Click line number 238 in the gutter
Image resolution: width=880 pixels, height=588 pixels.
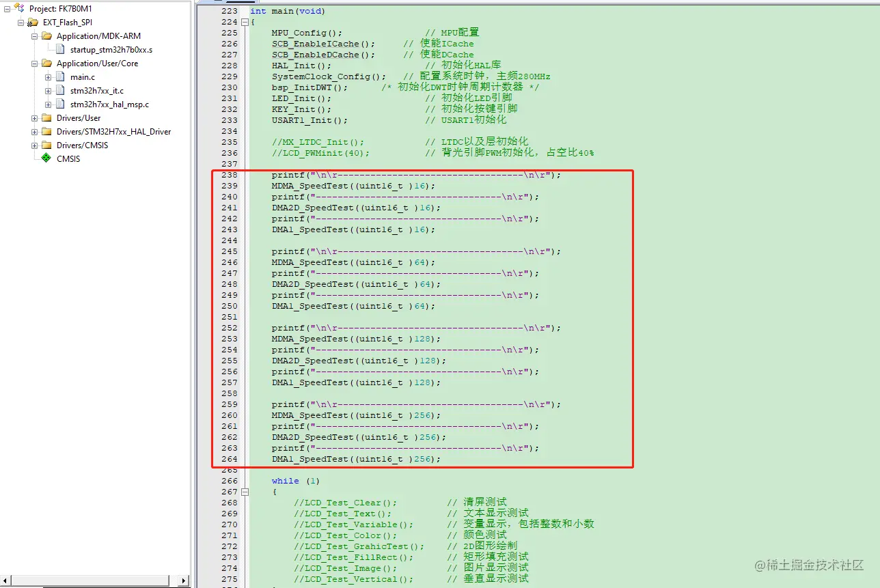(230, 175)
